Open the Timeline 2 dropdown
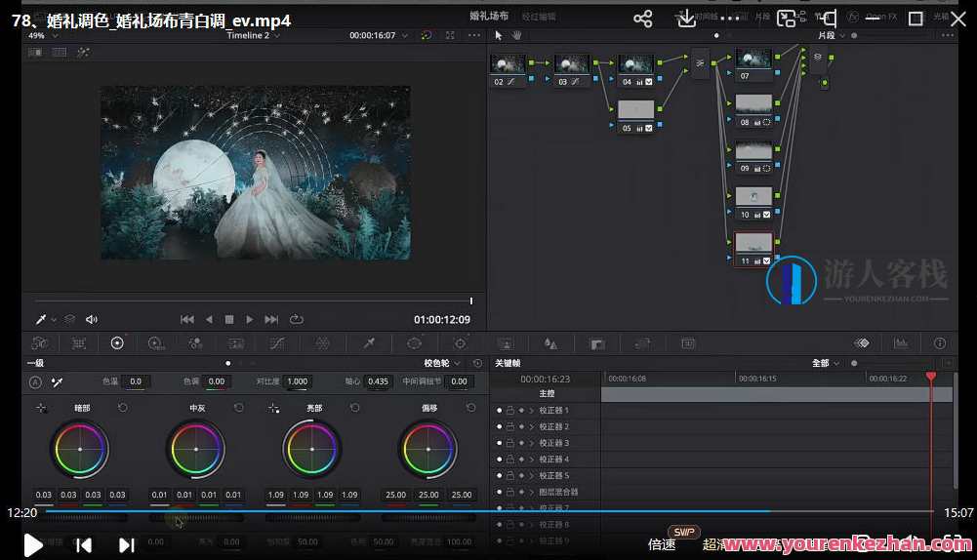 click(253, 35)
